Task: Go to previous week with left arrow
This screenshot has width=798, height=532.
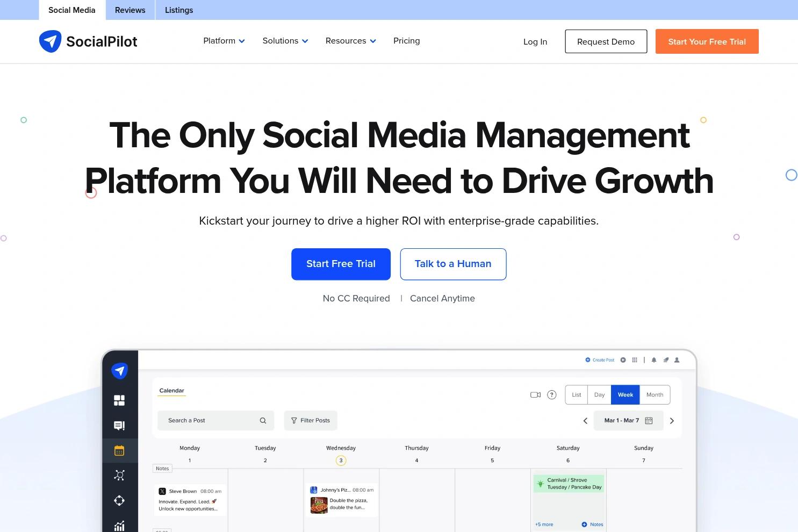Action: (585, 421)
